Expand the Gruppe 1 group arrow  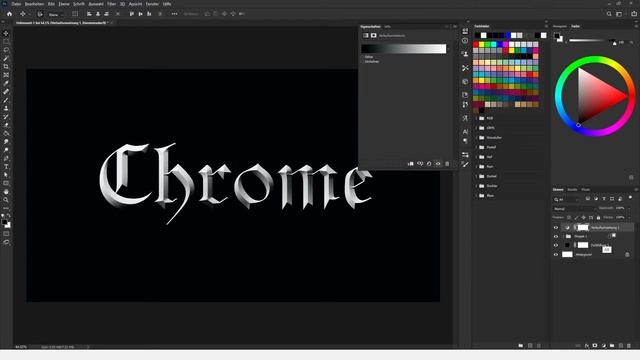563,236
